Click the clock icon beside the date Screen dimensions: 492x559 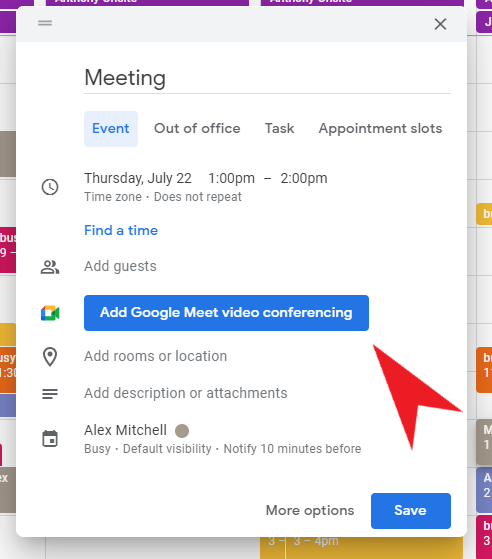click(x=50, y=187)
